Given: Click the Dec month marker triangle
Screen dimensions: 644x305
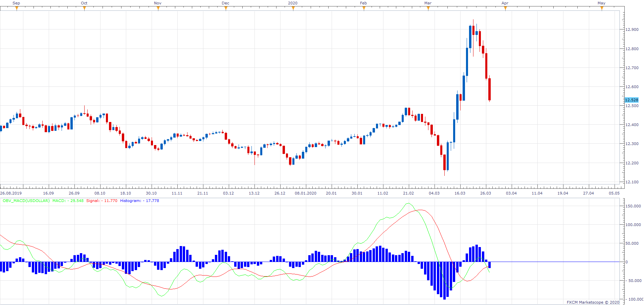Looking at the screenshot, I should click(226, 8).
